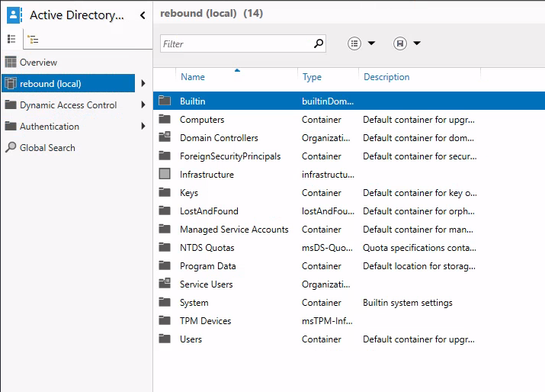The width and height of the screenshot is (545, 392).
Task: Select the TPM Devices row
Action: [349, 321]
